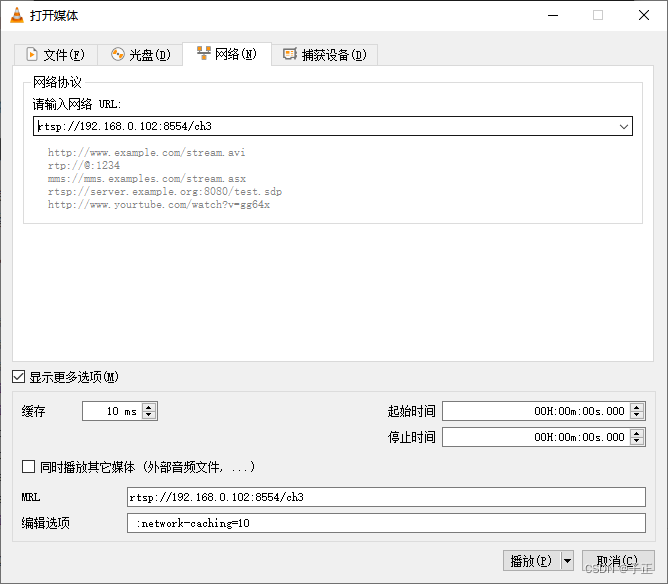Click the 播放(P) button
The height and width of the screenshot is (584, 668).
[532, 561]
